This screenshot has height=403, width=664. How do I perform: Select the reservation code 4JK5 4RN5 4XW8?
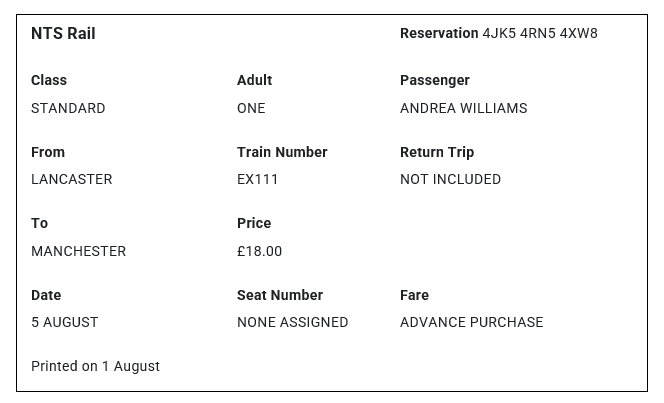coord(540,33)
